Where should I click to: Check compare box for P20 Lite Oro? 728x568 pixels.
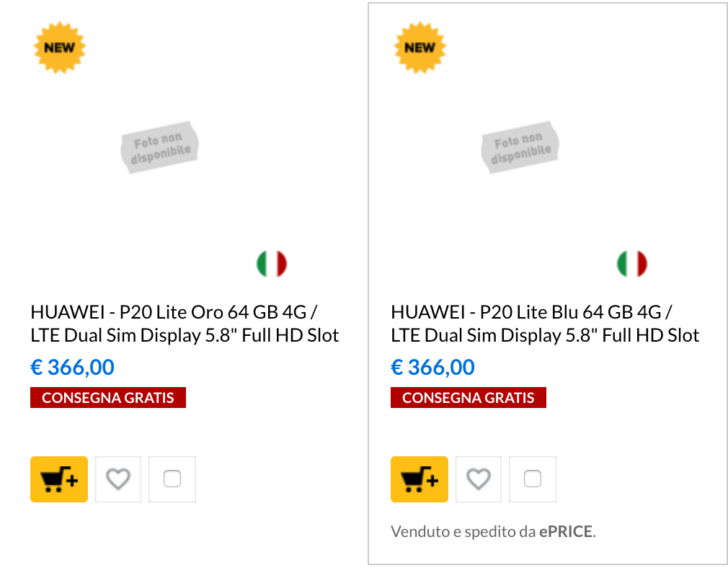pyautogui.click(x=172, y=479)
